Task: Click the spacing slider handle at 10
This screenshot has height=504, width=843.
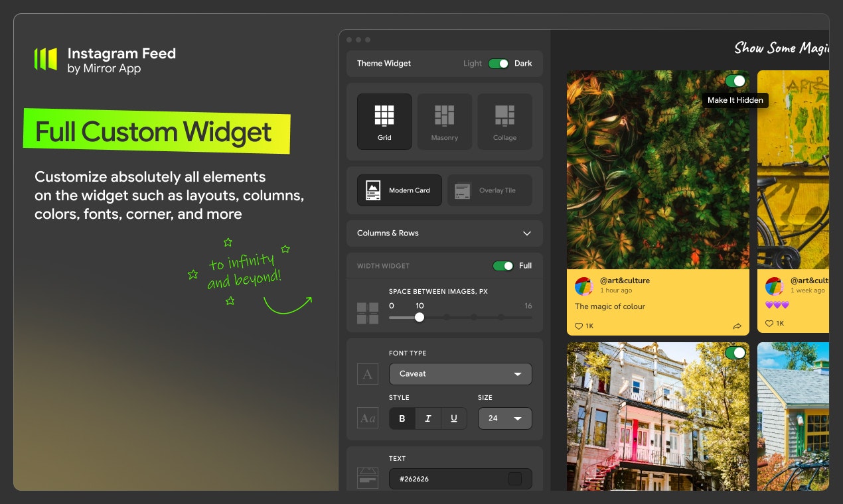Action: coord(420,317)
